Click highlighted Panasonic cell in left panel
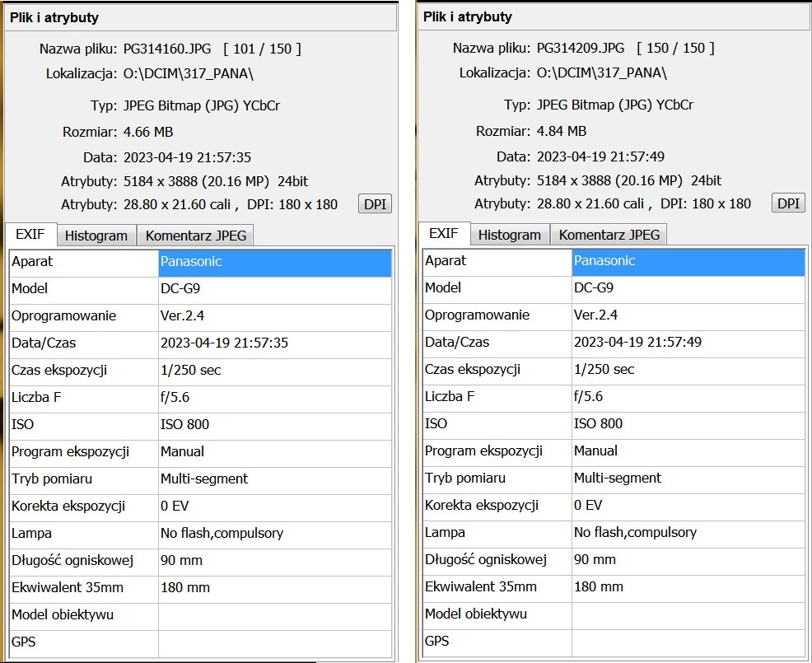The width and height of the screenshot is (812, 663). click(x=274, y=262)
